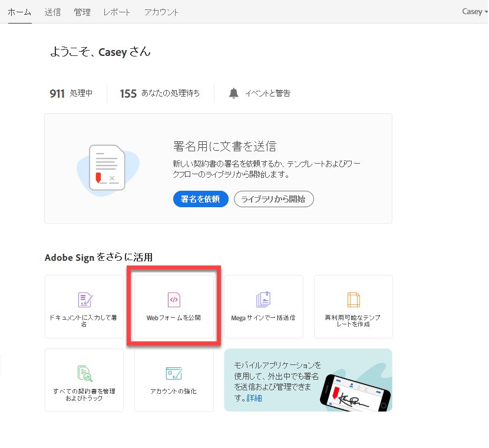Open すべての契約書を管理およびトラック tile

[x=84, y=380]
